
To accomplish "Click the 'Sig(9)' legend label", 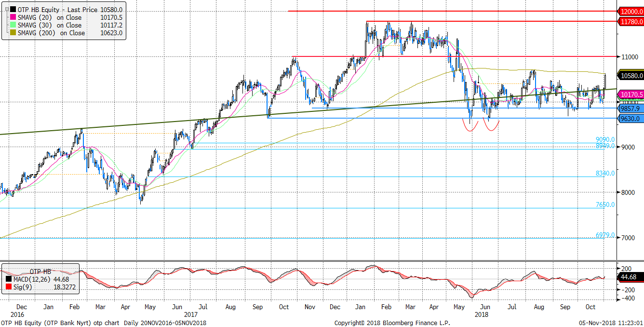I will (23, 287).
